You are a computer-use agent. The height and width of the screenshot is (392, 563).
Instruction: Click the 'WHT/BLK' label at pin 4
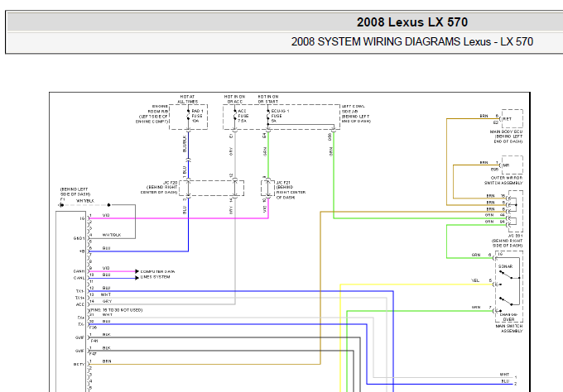[112, 235]
